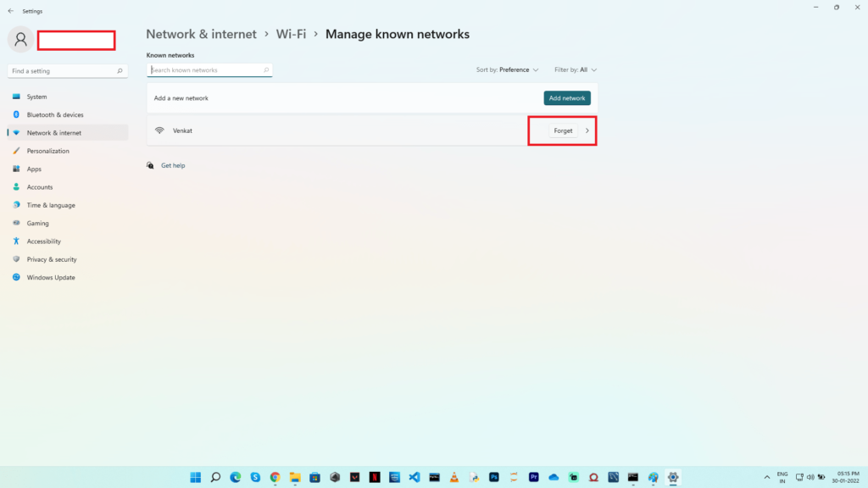Open Windows Update settings section
This screenshot has width=868, height=488.
pyautogui.click(x=51, y=277)
